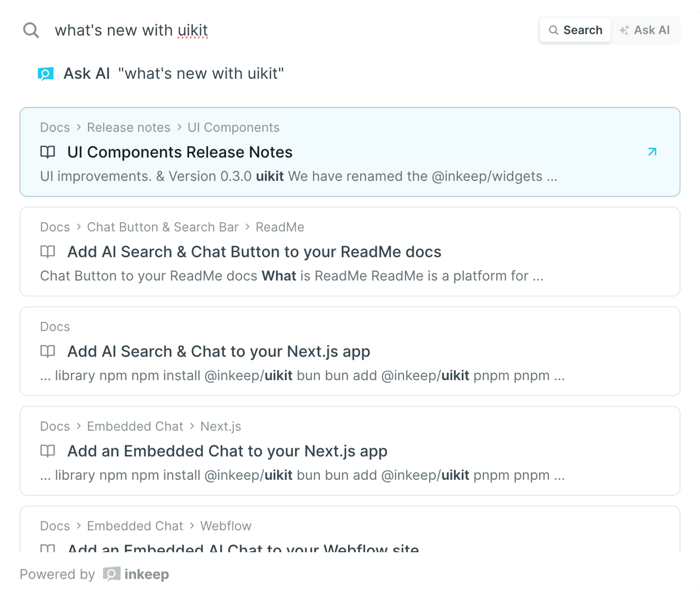The image size is (700, 596).
Task: Open Add AI Search & Chat Button ReadMe result
Action: (x=254, y=252)
